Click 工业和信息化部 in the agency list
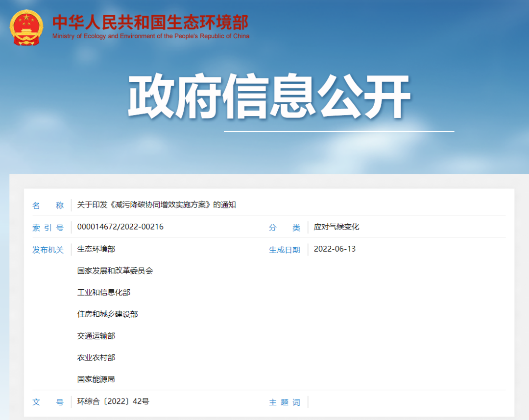Screen dimensions: 529x420 click(104, 292)
